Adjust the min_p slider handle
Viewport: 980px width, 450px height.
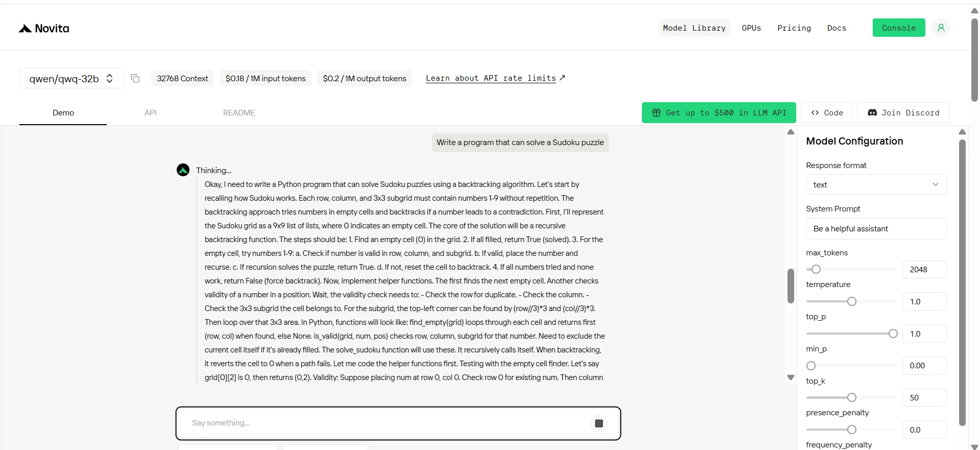[811, 366]
